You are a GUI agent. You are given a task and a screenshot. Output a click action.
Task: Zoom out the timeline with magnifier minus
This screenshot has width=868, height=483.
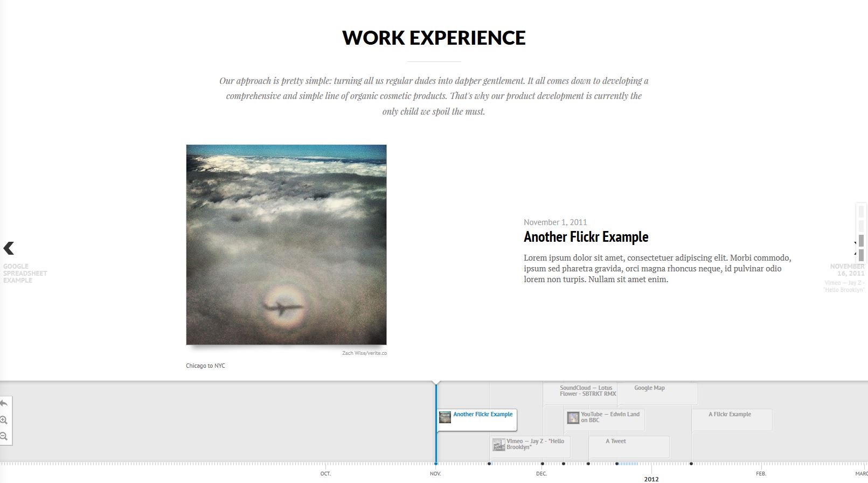4,436
